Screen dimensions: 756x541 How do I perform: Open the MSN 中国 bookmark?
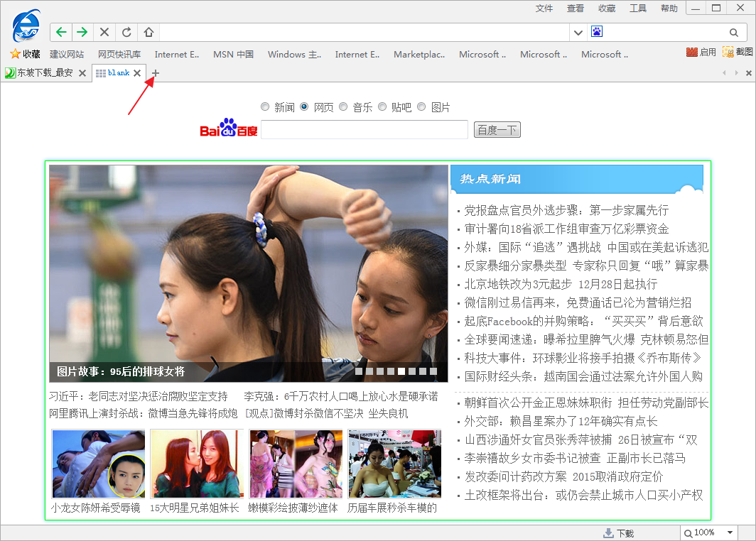point(233,54)
